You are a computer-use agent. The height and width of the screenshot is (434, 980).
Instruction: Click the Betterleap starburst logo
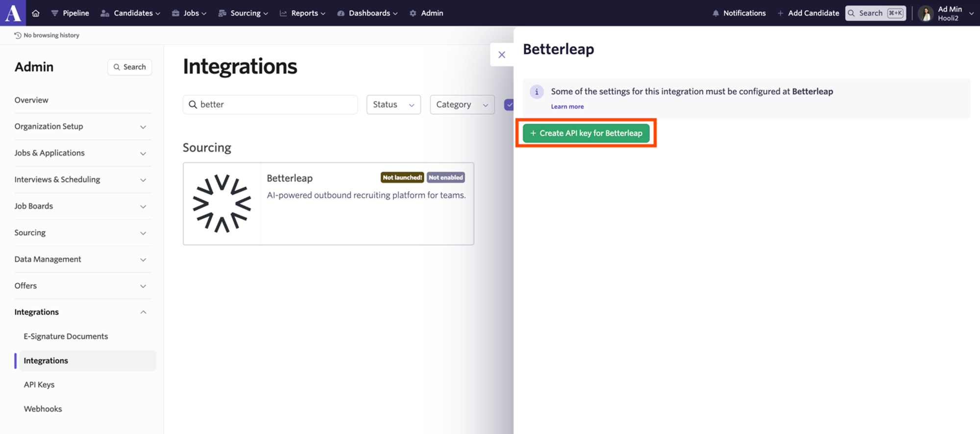coord(222,204)
